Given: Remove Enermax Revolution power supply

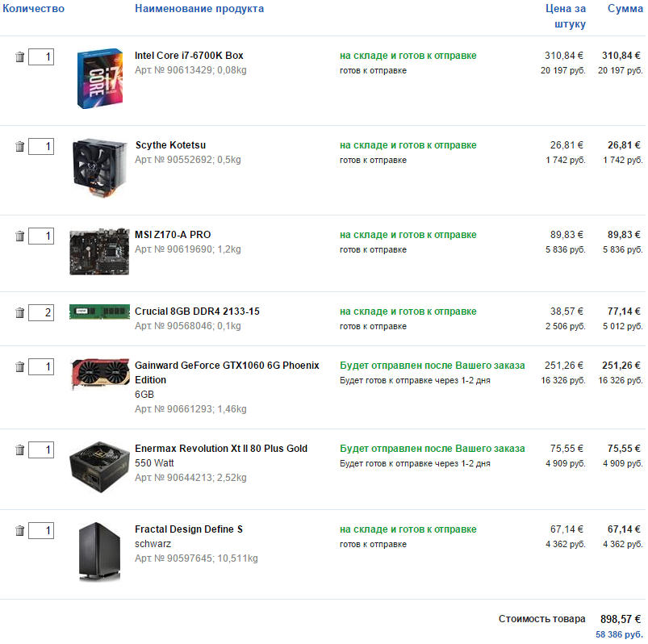Looking at the screenshot, I should click(x=20, y=450).
